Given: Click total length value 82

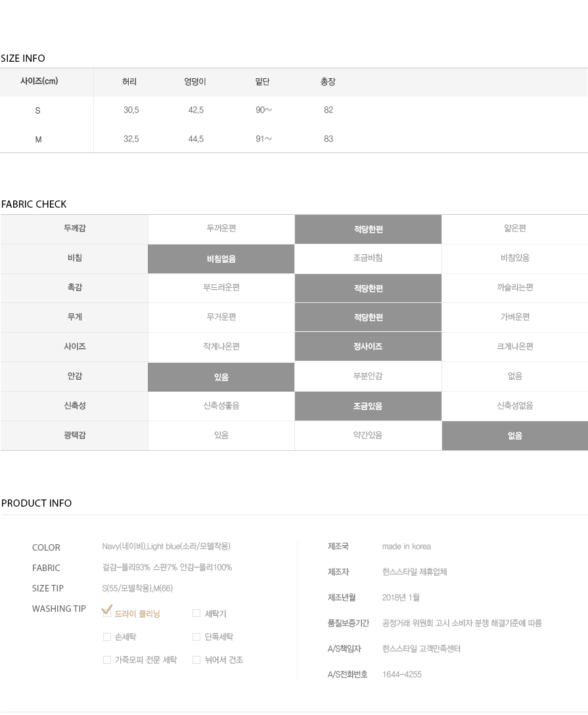Looking at the screenshot, I should 328,110.
